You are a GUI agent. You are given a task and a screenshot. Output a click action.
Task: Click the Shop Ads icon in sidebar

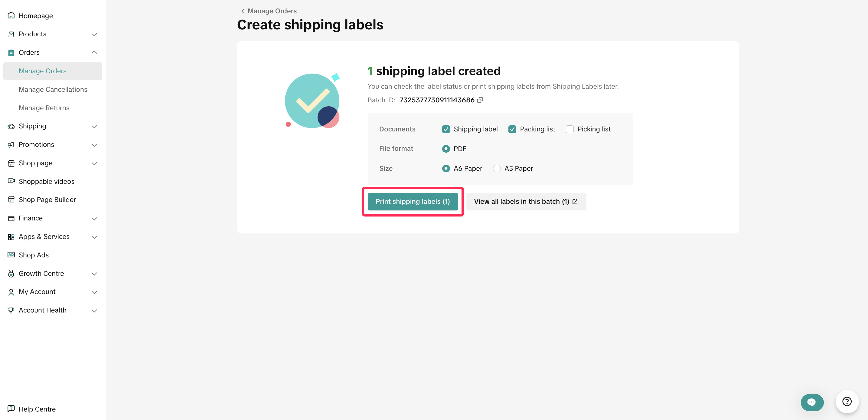tap(11, 255)
